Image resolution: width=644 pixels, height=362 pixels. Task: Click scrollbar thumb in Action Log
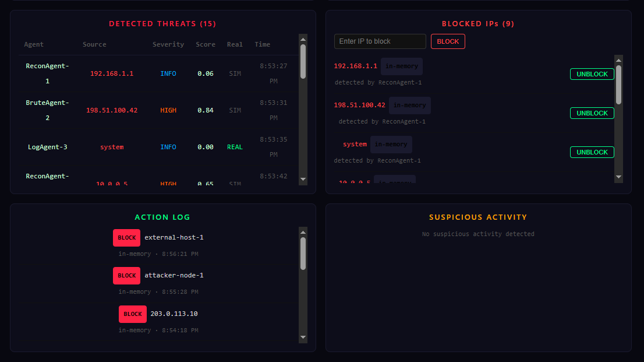303,254
